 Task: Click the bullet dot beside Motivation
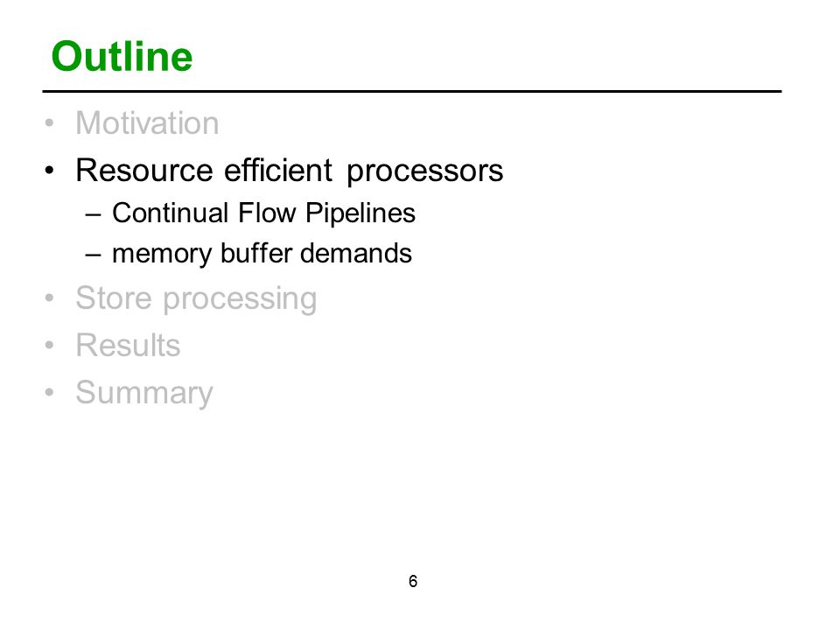[49, 123]
